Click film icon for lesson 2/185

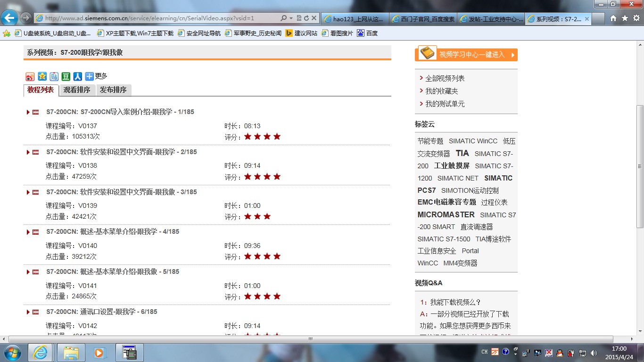pyautogui.click(x=36, y=152)
